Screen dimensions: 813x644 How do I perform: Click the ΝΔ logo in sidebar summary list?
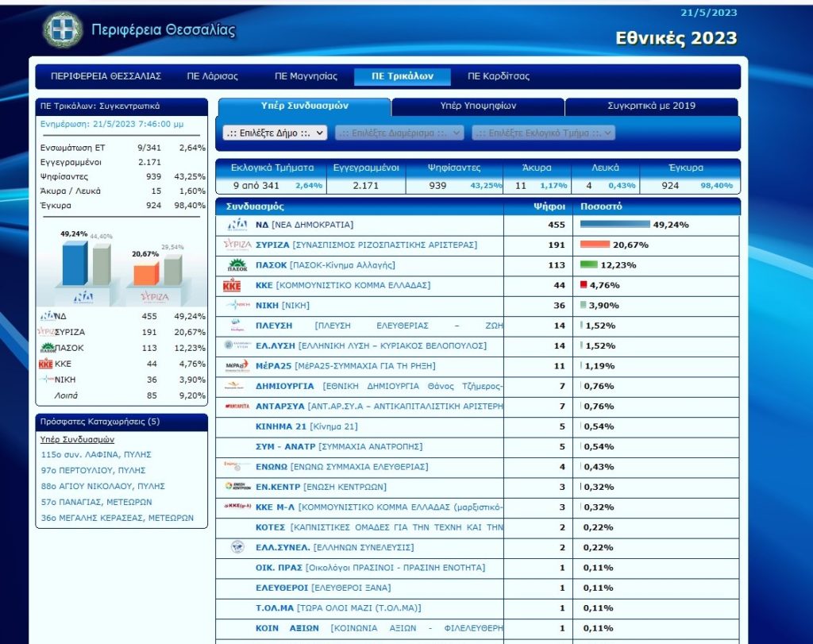point(47,316)
